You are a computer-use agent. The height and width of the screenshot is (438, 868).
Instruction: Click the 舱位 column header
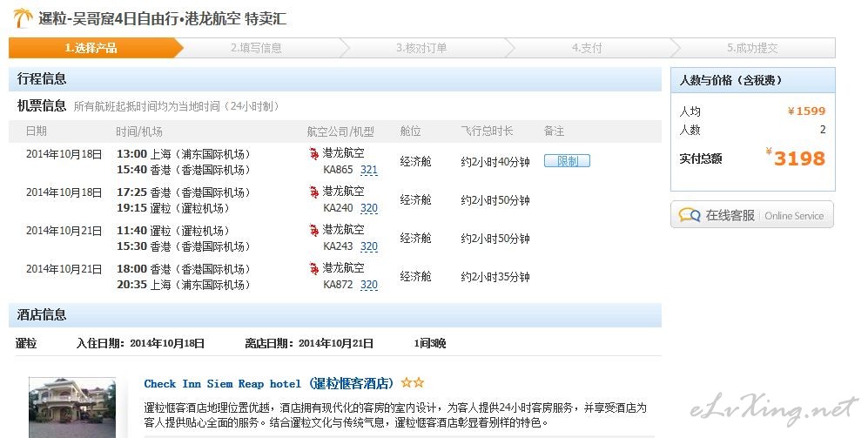tap(410, 131)
